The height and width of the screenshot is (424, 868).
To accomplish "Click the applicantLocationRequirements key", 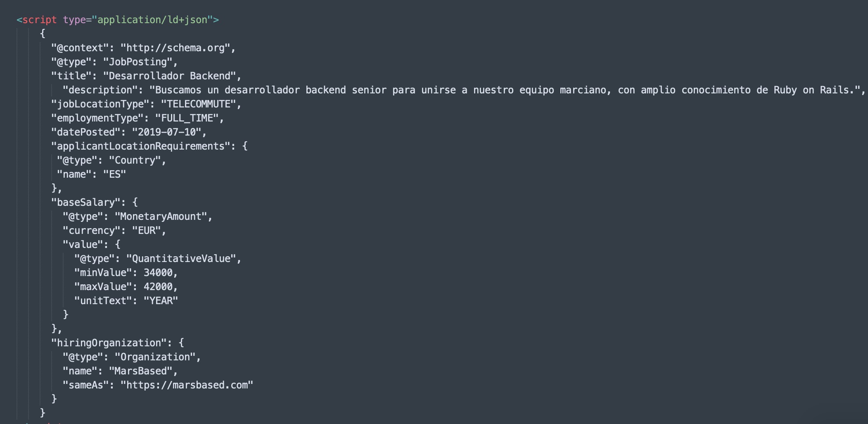I will [140, 146].
